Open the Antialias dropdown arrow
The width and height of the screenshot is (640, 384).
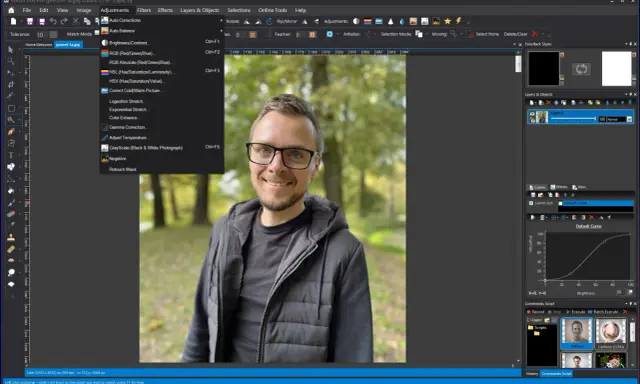pos(375,34)
